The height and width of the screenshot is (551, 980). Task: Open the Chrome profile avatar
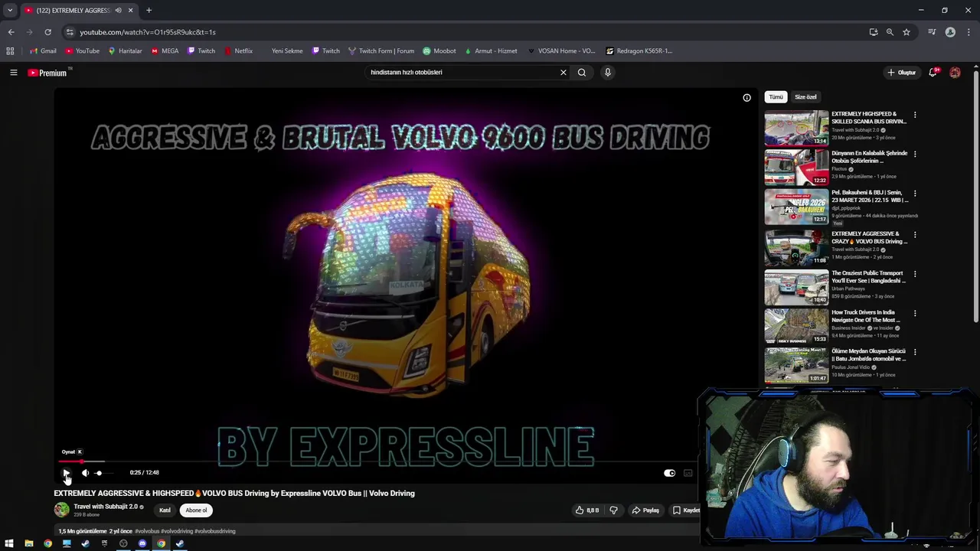[950, 32]
